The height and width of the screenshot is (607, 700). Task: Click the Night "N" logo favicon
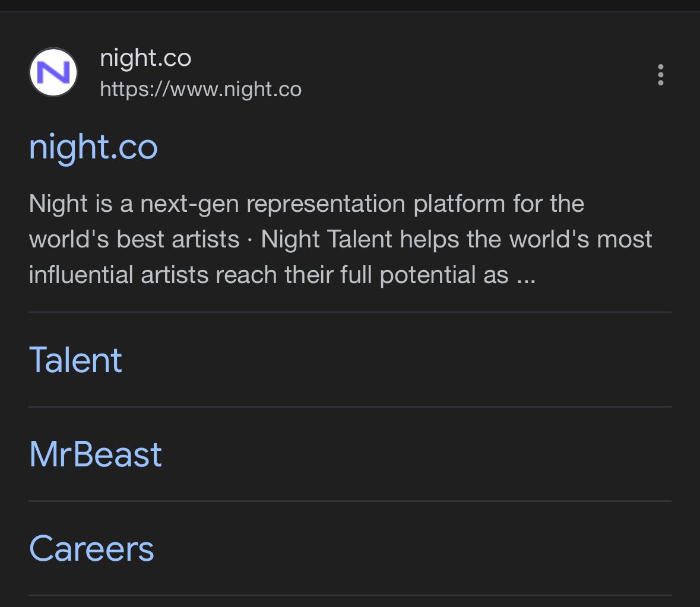coord(53,73)
